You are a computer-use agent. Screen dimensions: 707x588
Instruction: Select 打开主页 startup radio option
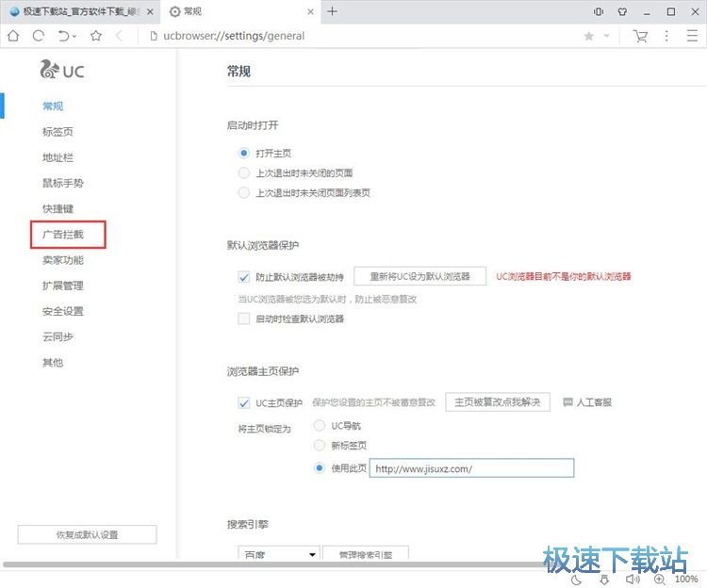tap(243, 154)
